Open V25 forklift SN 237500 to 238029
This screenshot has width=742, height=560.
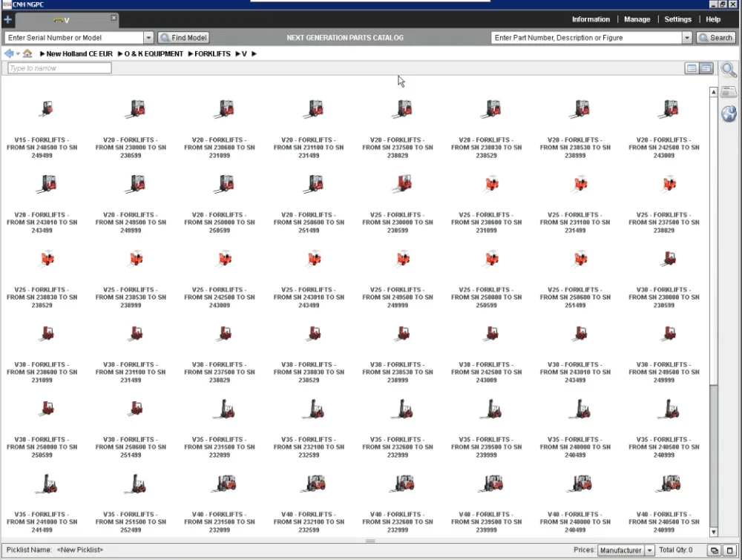pos(664,203)
